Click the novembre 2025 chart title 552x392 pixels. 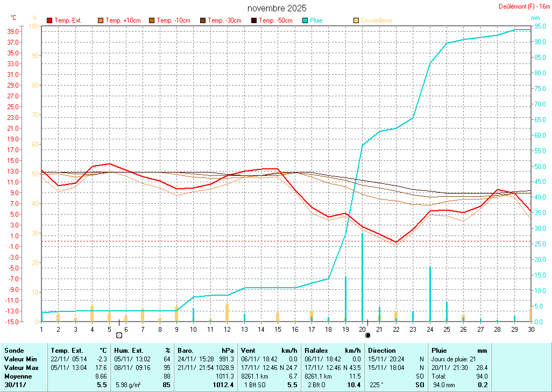(277, 8)
